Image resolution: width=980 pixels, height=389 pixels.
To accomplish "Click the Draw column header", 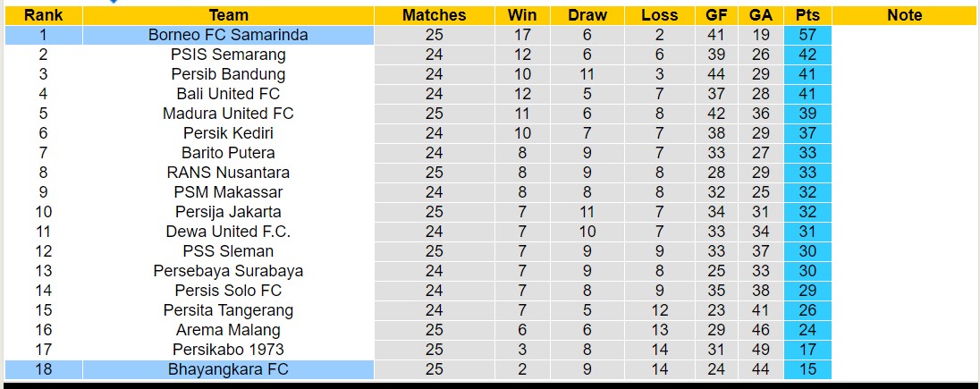I will (587, 15).
